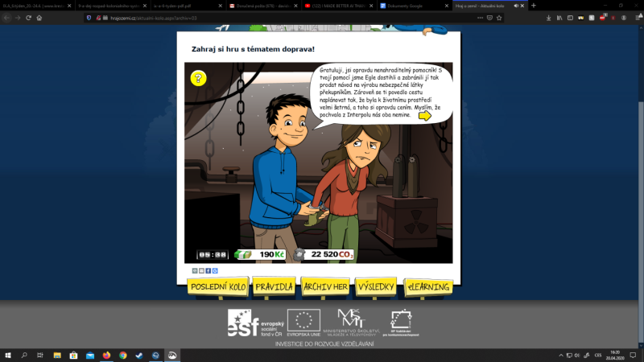Open the Mail app from taskbar
The image size is (644, 362).
(90, 356)
